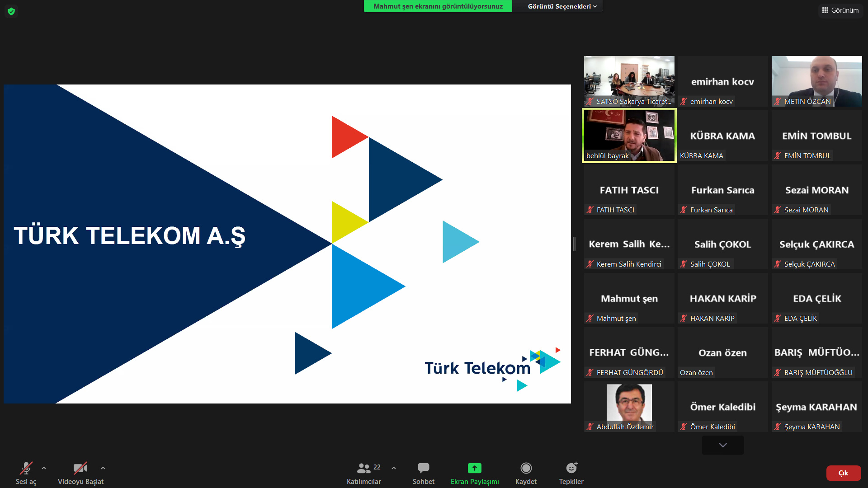868x488 pixels.
Task: Click the gallery panel resize divider handle
Action: click(574, 244)
